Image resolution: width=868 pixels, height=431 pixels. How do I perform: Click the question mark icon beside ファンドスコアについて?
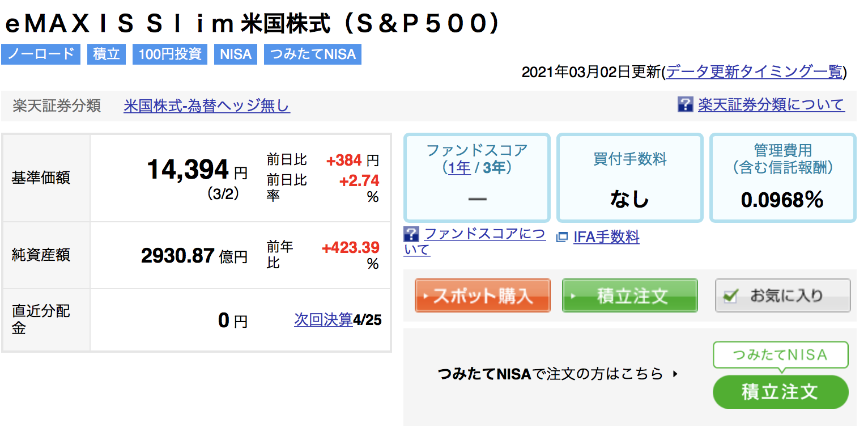[x=411, y=234]
